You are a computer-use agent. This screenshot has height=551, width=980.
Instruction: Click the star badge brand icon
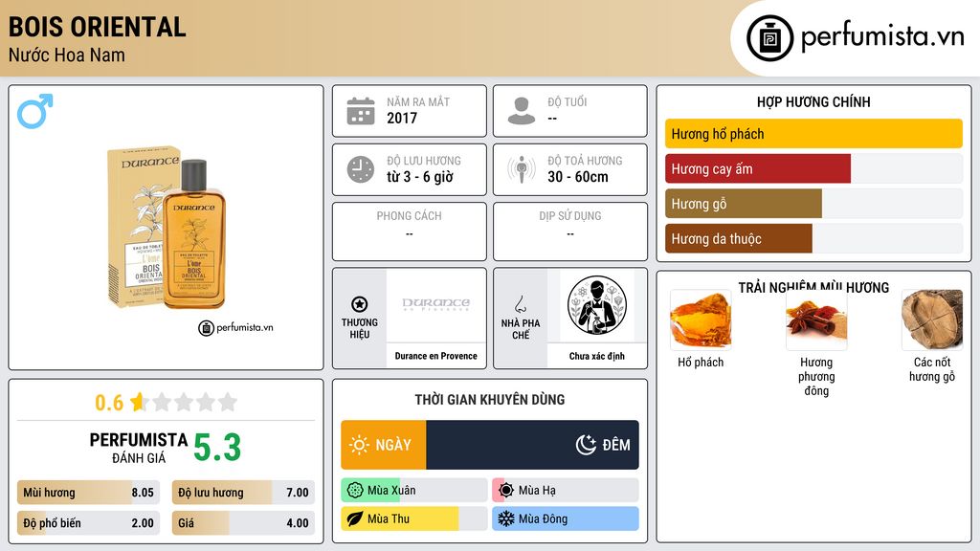coord(360,304)
